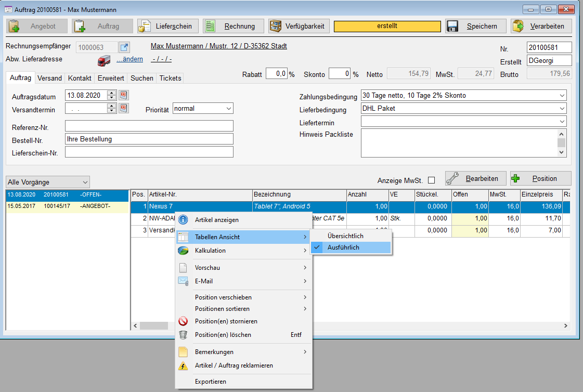
Task: Open the Liefertermin dropdown
Action: tap(562, 122)
